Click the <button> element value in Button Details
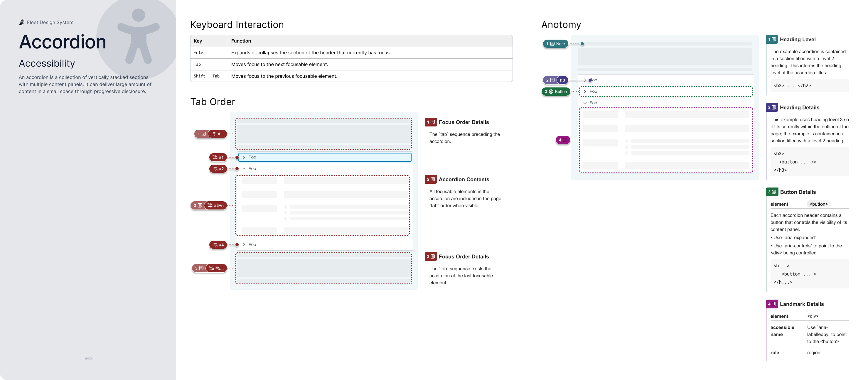The height and width of the screenshot is (380, 868). pyautogui.click(x=818, y=204)
